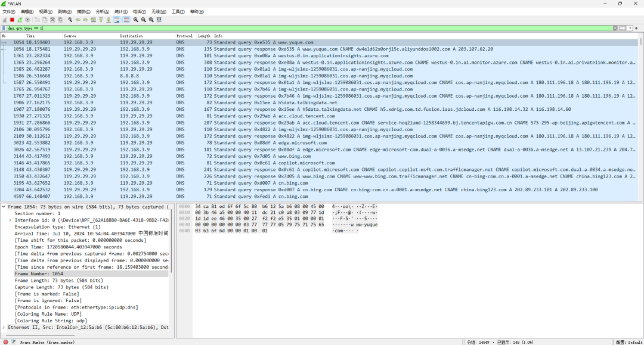Open the 统计(S) menu
Image resolution: width=644 pixels, height=345 pixels.
pos(121,11)
